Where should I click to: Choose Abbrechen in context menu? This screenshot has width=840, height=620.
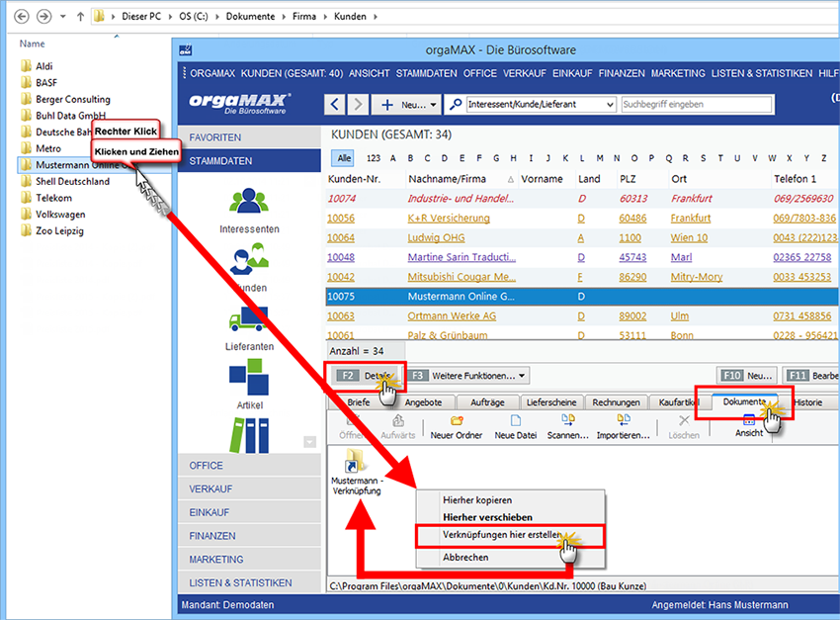coord(465,558)
